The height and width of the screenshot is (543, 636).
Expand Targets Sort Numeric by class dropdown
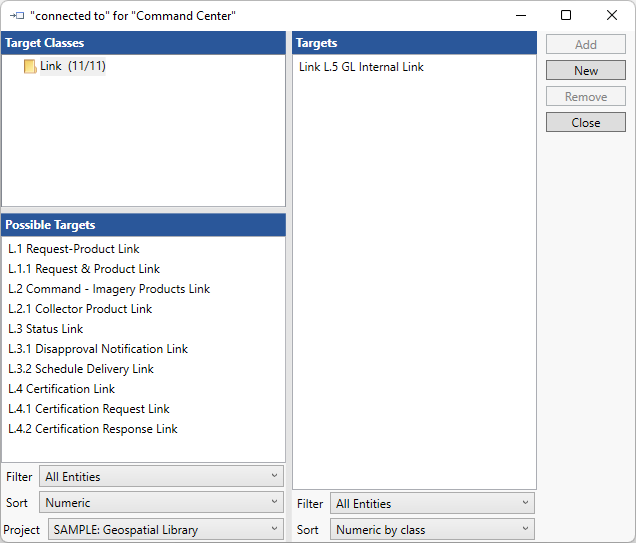coord(432,530)
